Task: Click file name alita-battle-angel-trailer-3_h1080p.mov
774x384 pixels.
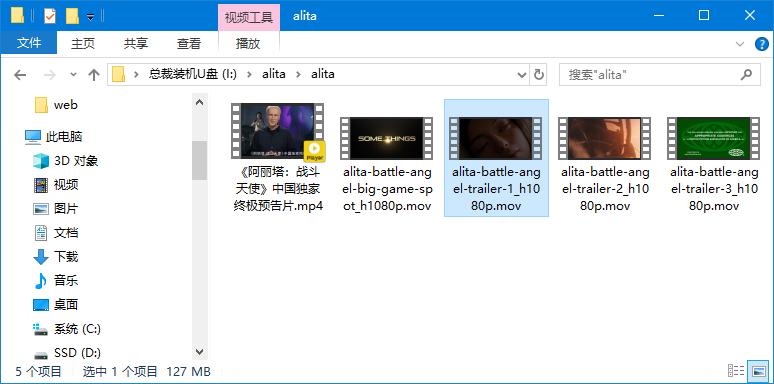Action: (714, 190)
